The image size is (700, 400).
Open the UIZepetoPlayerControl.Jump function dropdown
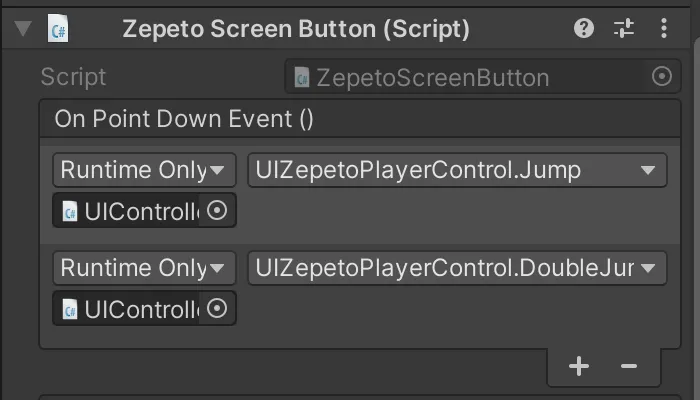pyautogui.click(x=458, y=170)
